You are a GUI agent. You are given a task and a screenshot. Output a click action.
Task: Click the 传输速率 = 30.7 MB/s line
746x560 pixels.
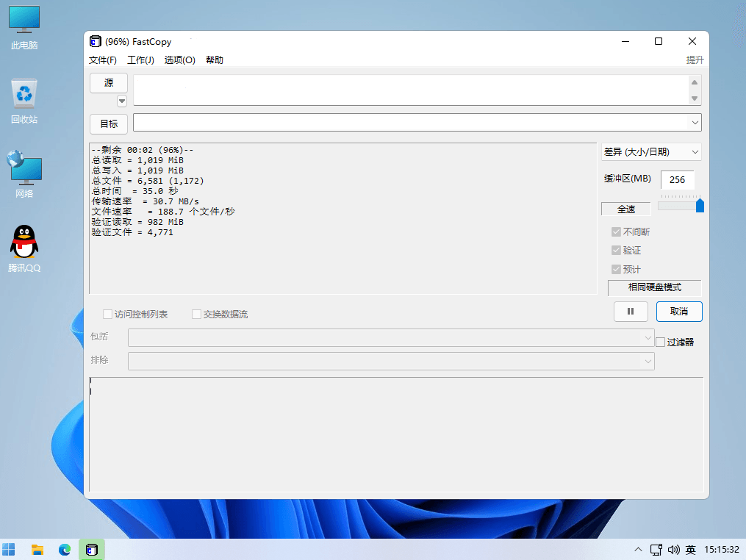tap(145, 201)
